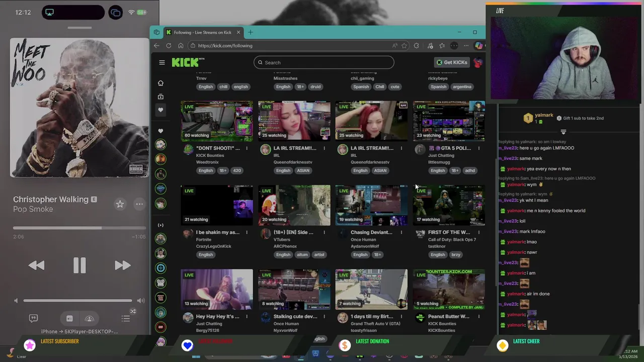This screenshot has height=362, width=644.
Task: Open the Kick profile avatar menu
Action: (478, 62)
